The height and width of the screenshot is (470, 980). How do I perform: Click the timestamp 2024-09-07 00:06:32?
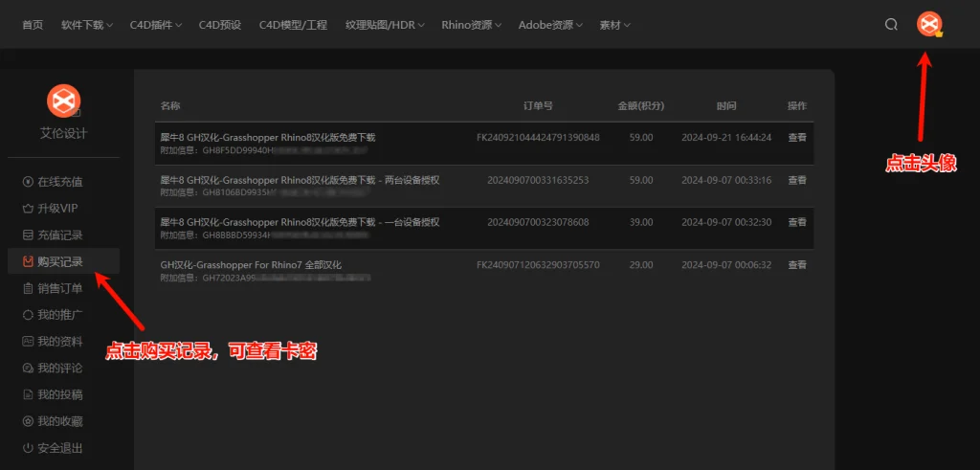(x=726, y=265)
